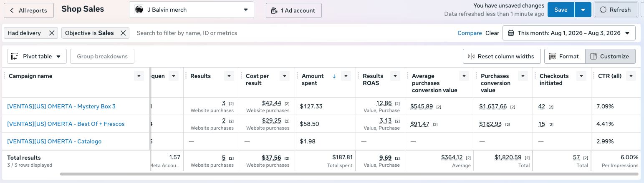
Task: Click the Ad account icon button
Action: click(274, 10)
